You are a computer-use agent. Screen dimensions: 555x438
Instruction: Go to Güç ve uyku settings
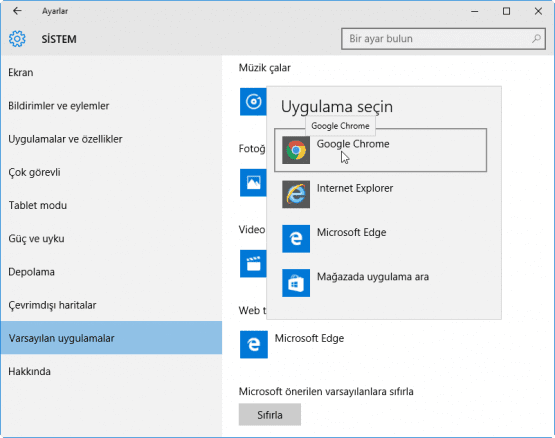tap(111, 239)
